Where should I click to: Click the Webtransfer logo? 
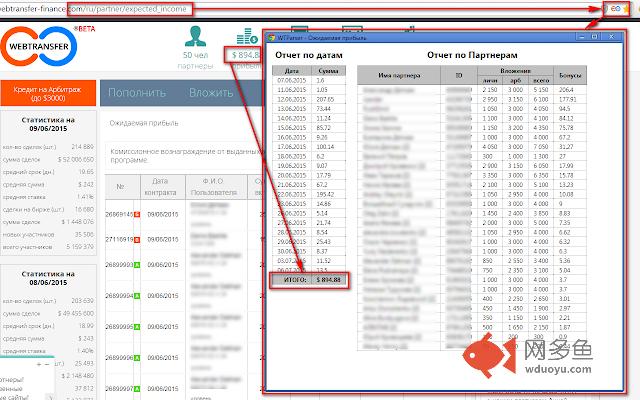(x=39, y=46)
